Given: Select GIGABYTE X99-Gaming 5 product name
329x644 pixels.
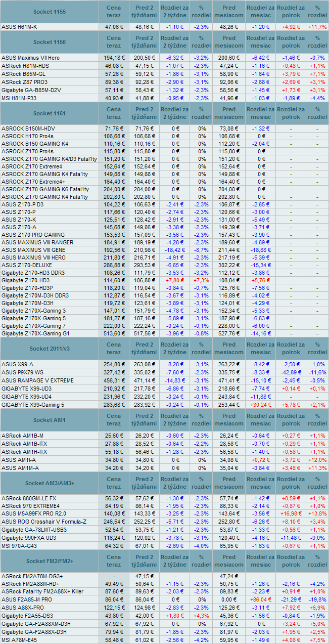Looking at the screenshot, I should tap(33, 405).
